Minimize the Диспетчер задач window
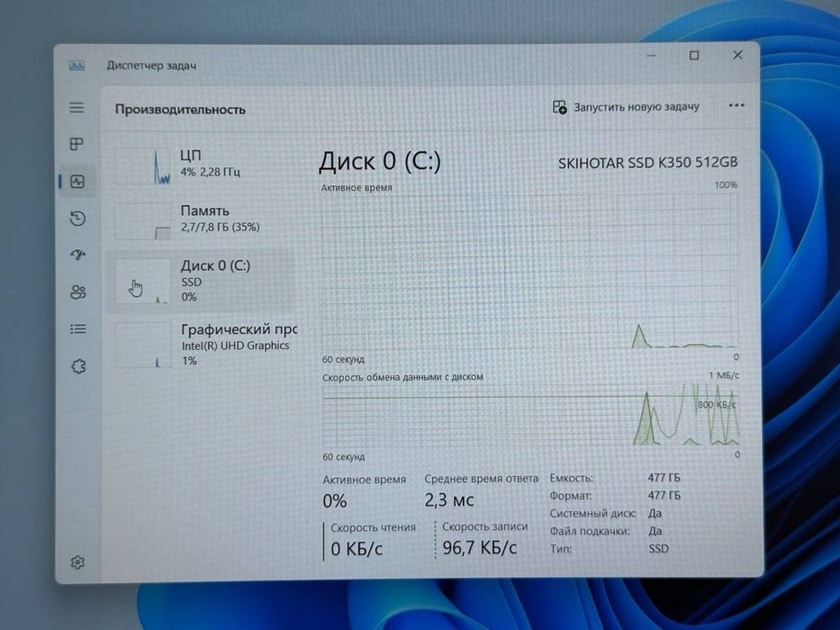The width and height of the screenshot is (840, 630). [652, 56]
